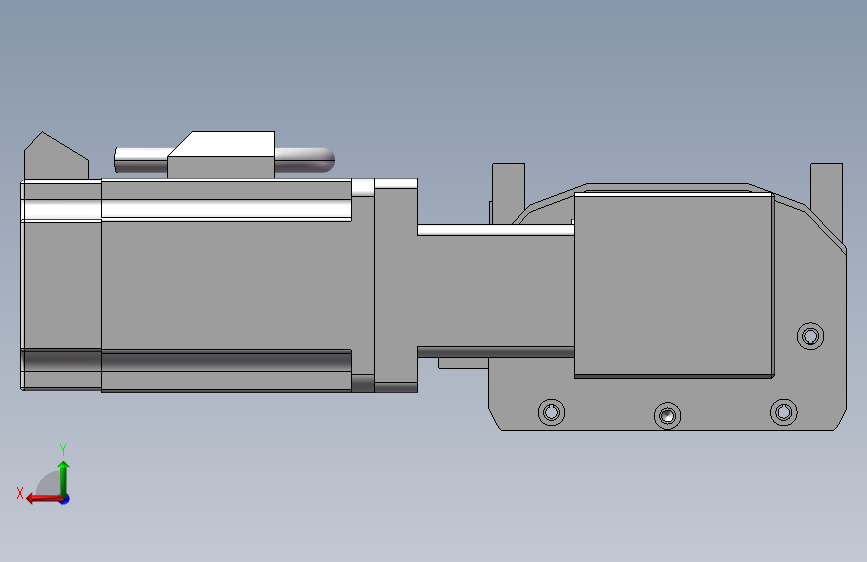
Task: Select the square cover plate on the bracket
Action: (673, 285)
